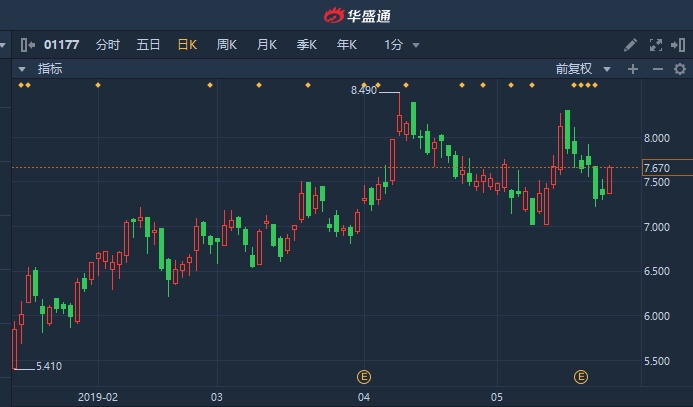Expand the 指标 indicators menu
The width and height of the screenshot is (693, 407).
point(41,69)
